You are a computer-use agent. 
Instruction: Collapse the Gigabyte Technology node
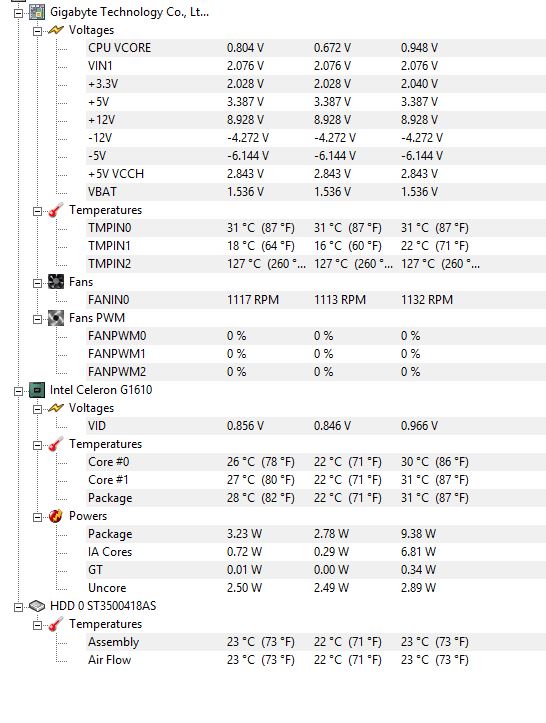pyautogui.click(x=18, y=13)
